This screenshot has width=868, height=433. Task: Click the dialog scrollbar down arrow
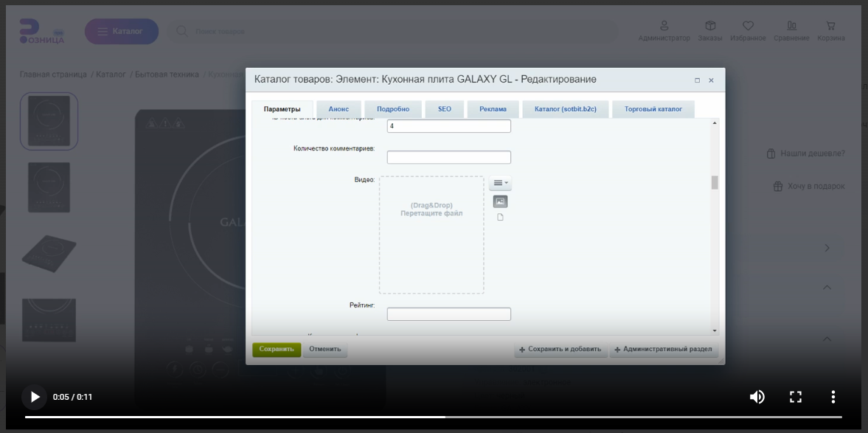[715, 330]
